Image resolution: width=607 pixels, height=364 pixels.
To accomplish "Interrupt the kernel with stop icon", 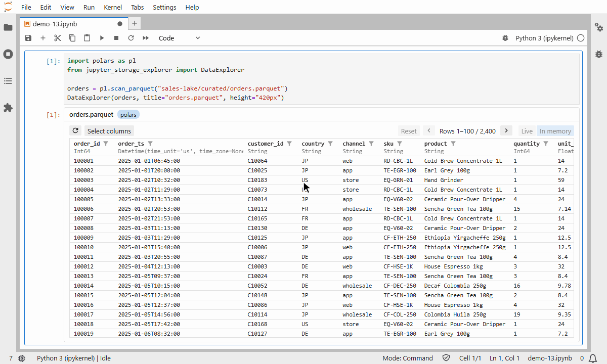I will [116, 38].
